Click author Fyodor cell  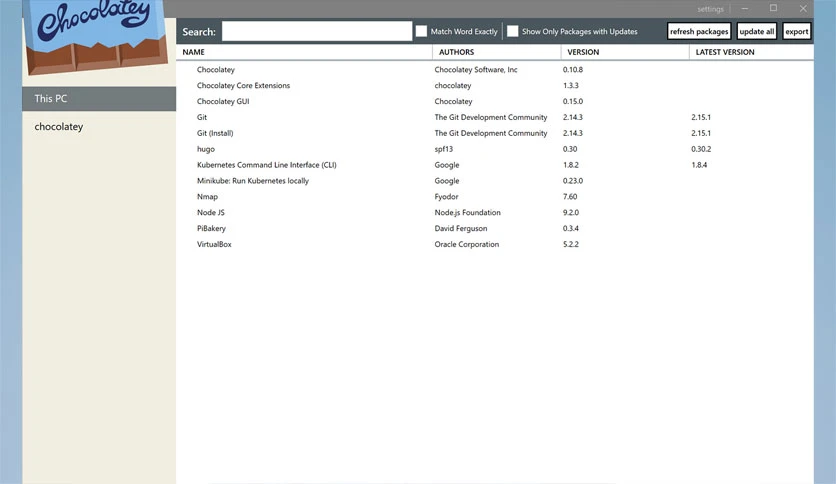(x=446, y=197)
